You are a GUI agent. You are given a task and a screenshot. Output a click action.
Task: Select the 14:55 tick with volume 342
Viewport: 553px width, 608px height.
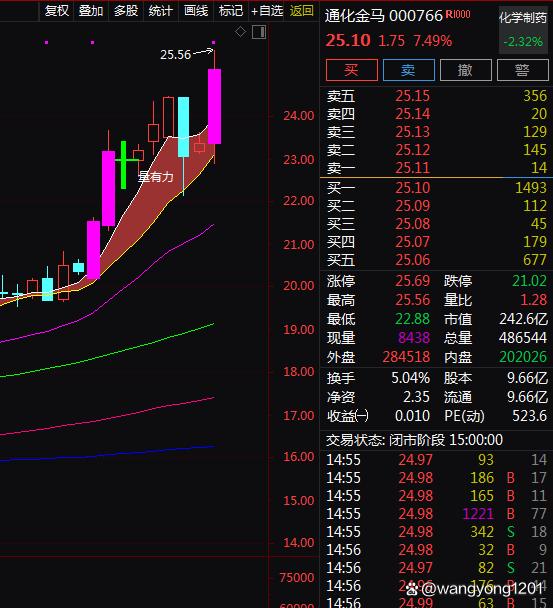(436, 532)
